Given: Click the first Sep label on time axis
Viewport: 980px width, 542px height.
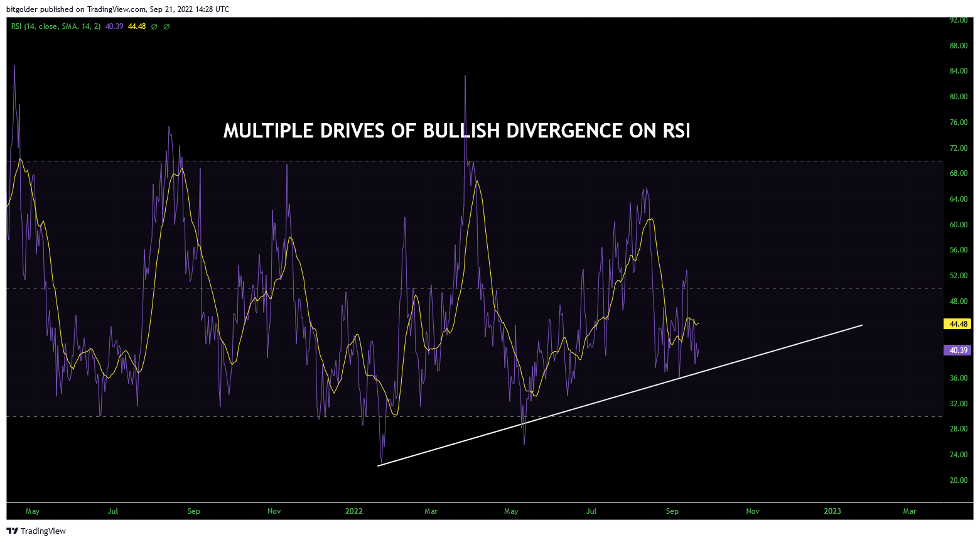Looking at the screenshot, I should 194,511.
